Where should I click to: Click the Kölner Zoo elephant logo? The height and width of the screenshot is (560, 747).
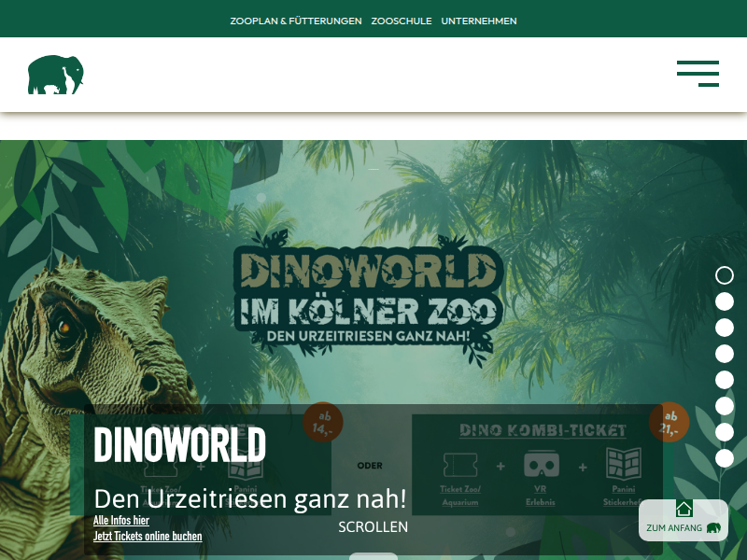56,75
